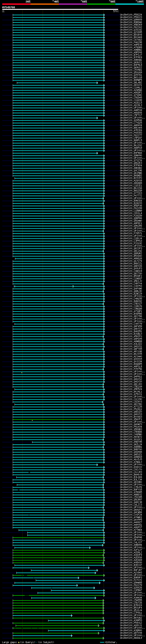
Task: Select hit label UniRef100_C4LXX7
Action: [x=131, y=542]
